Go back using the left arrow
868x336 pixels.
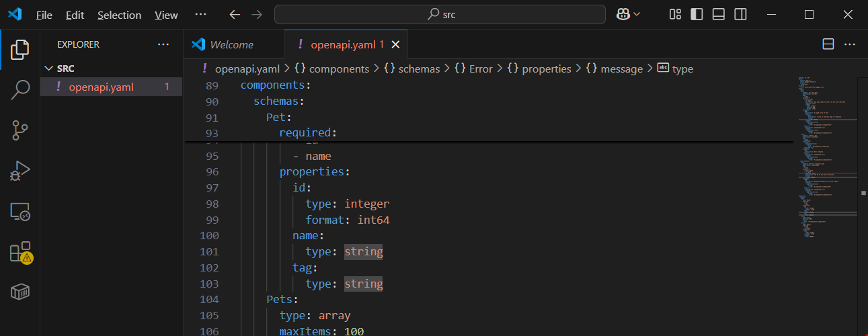point(234,15)
